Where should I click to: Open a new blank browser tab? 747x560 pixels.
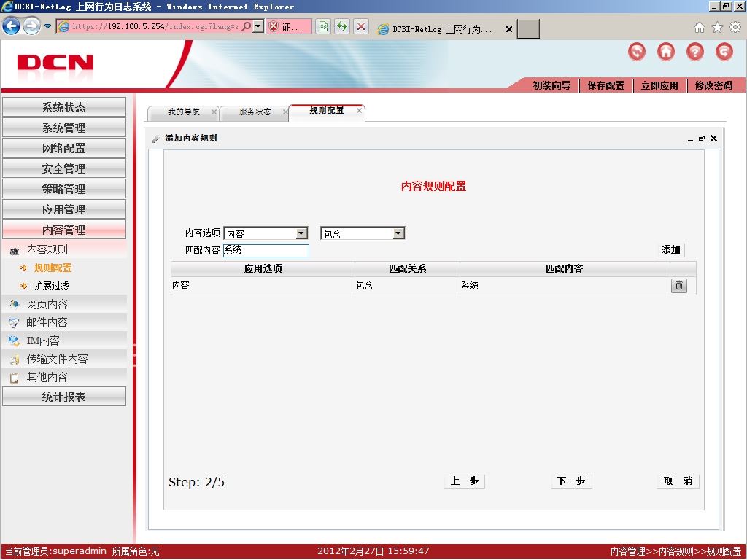click(528, 29)
